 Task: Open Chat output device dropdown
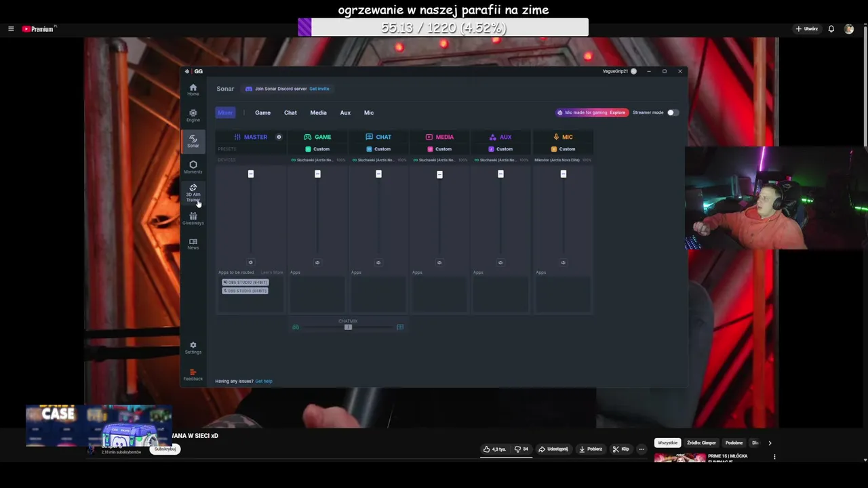click(378, 160)
